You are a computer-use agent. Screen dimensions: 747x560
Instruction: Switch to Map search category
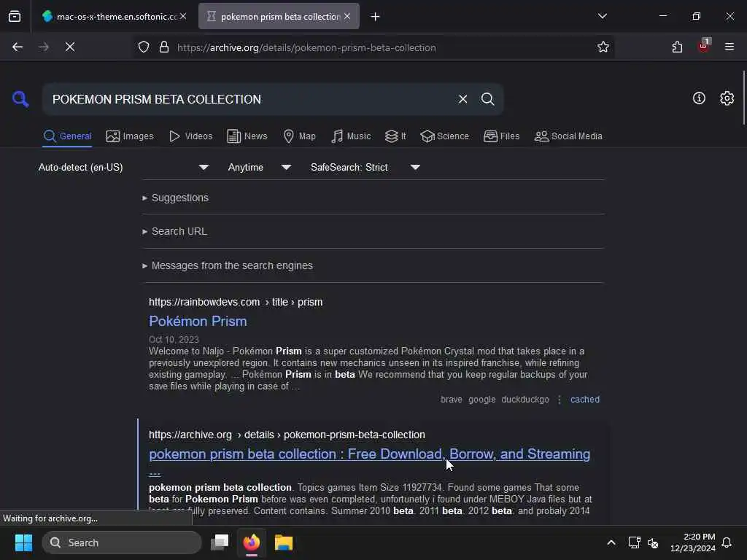[299, 136]
